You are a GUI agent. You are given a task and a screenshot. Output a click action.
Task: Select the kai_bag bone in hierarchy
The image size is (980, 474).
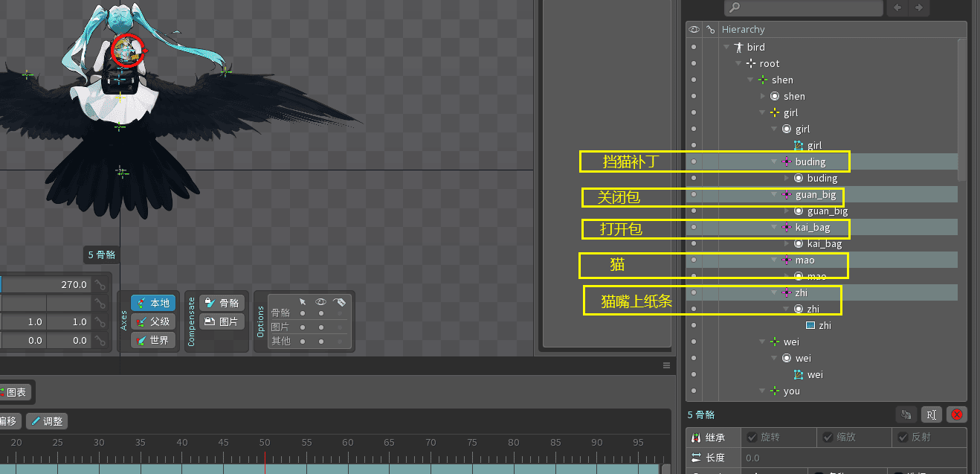coord(810,228)
